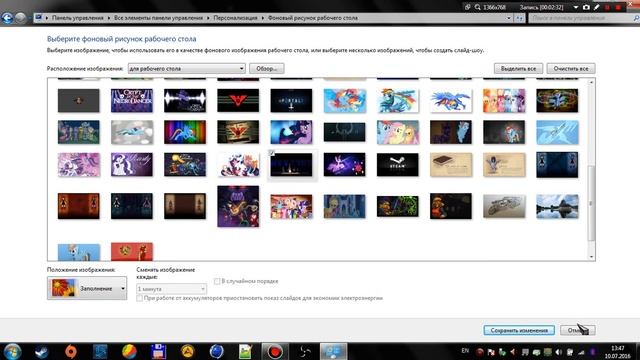Go to 'Все элементы панели управления' breadcrumb

click(158, 18)
